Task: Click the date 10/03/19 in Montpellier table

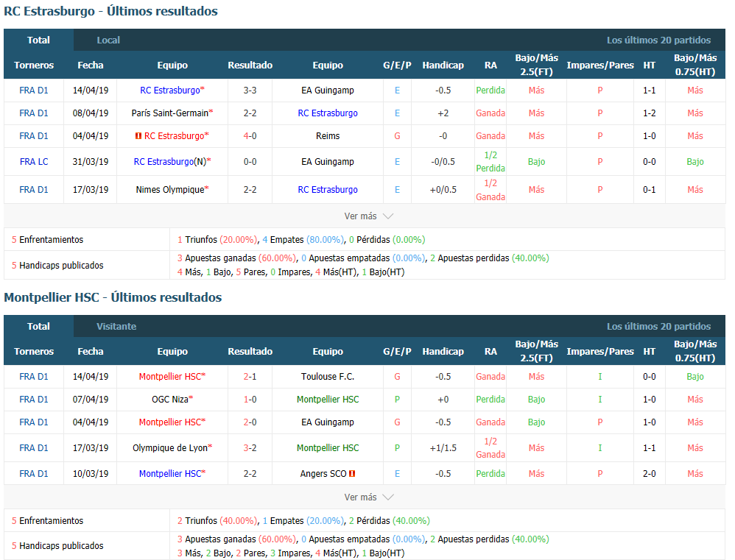Action: pyautogui.click(x=91, y=473)
